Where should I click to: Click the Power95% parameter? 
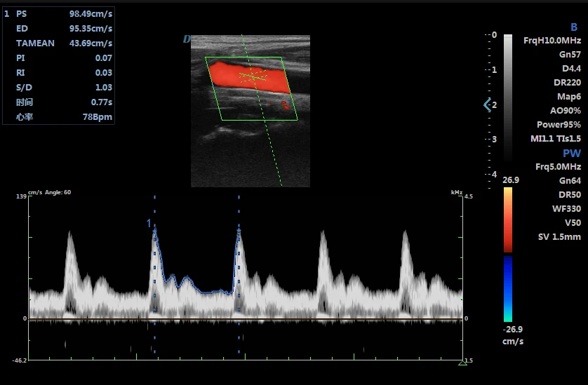[559, 124]
